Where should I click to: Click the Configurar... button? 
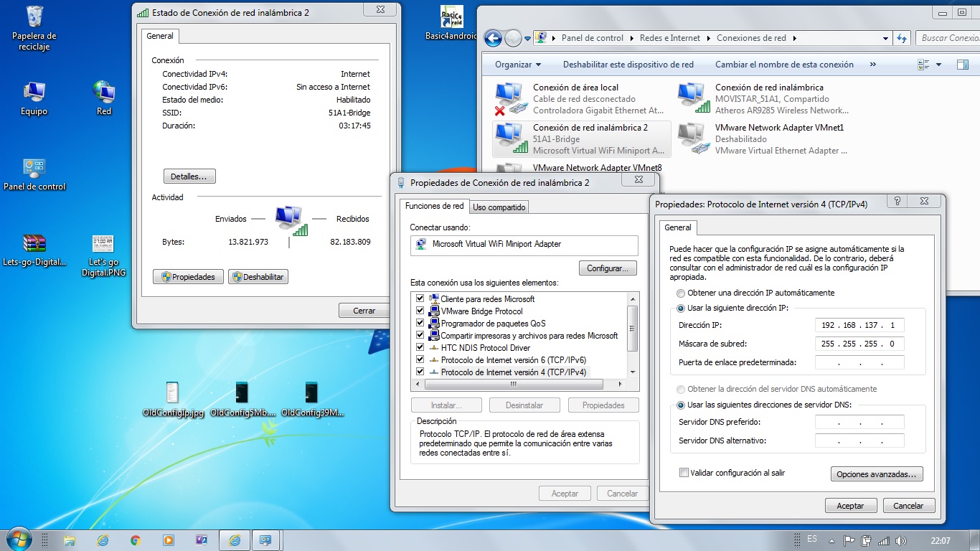608,268
